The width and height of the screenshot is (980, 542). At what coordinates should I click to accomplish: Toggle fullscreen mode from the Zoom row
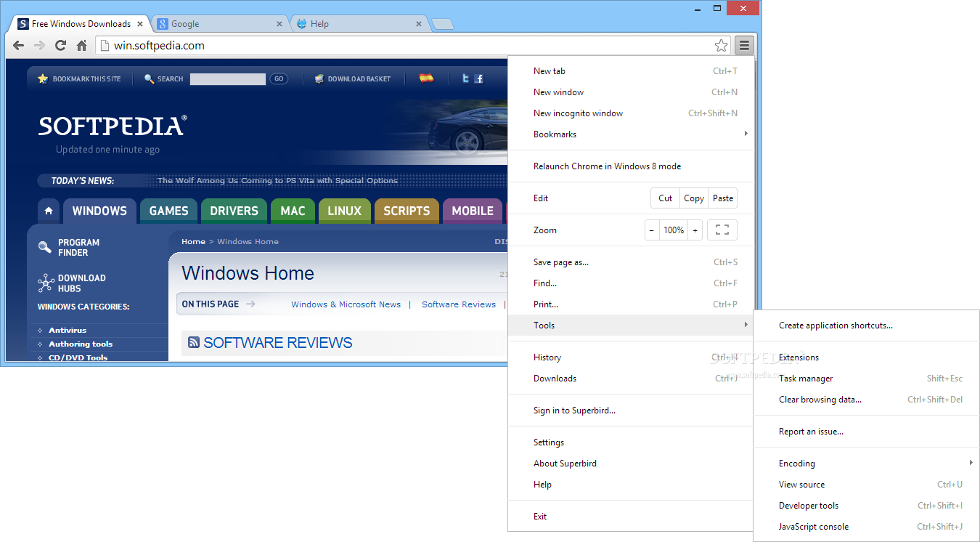(x=722, y=230)
